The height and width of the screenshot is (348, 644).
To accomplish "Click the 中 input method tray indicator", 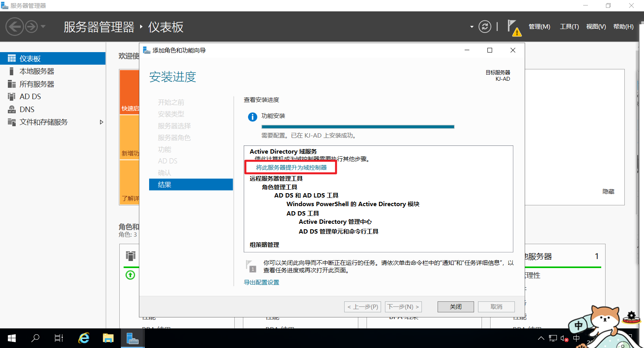I will click(x=576, y=338).
